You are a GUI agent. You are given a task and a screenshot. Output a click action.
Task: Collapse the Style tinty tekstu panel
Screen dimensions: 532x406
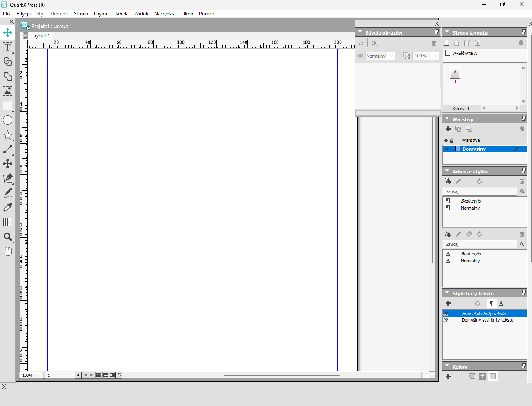(x=447, y=293)
